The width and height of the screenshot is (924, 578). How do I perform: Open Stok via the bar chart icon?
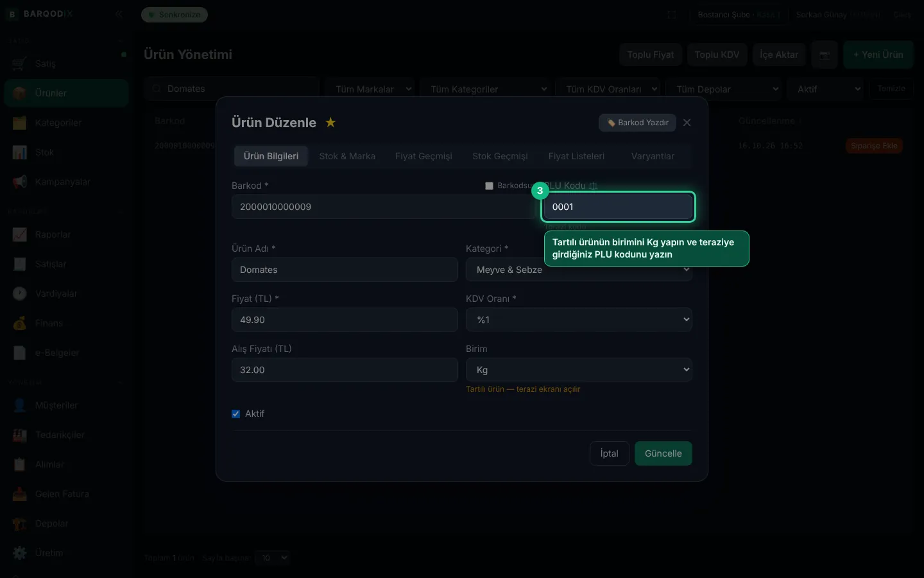[x=19, y=152]
